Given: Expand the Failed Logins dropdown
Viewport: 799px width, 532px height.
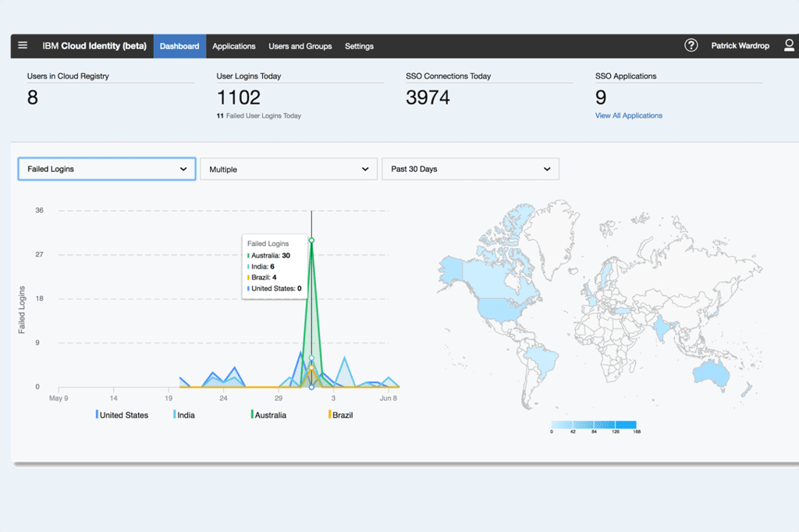Looking at the screenshot, I should click(x=107, y=169).
